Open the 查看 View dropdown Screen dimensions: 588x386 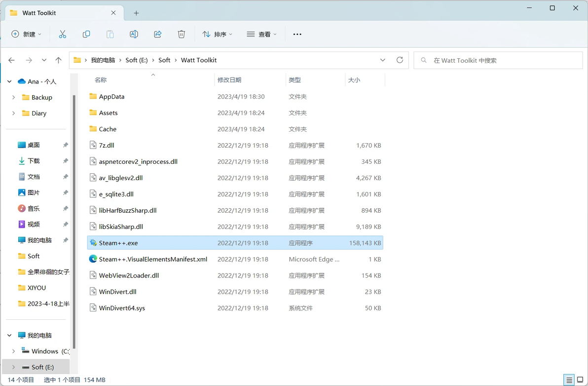click(x=262, y=34)
